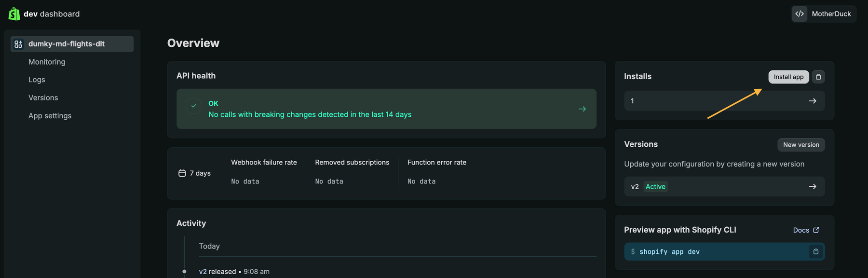Click the Function error rate label

437,162
